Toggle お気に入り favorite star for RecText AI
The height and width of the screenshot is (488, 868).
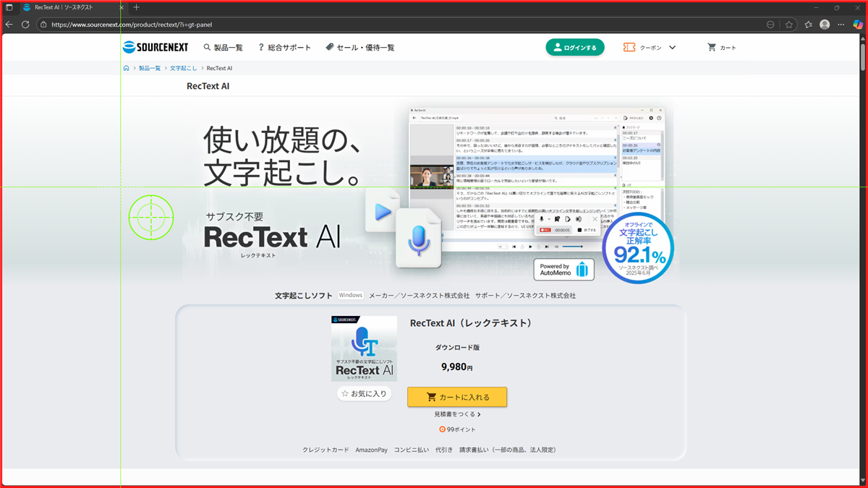pyautogui.click(x=364, y=393)
